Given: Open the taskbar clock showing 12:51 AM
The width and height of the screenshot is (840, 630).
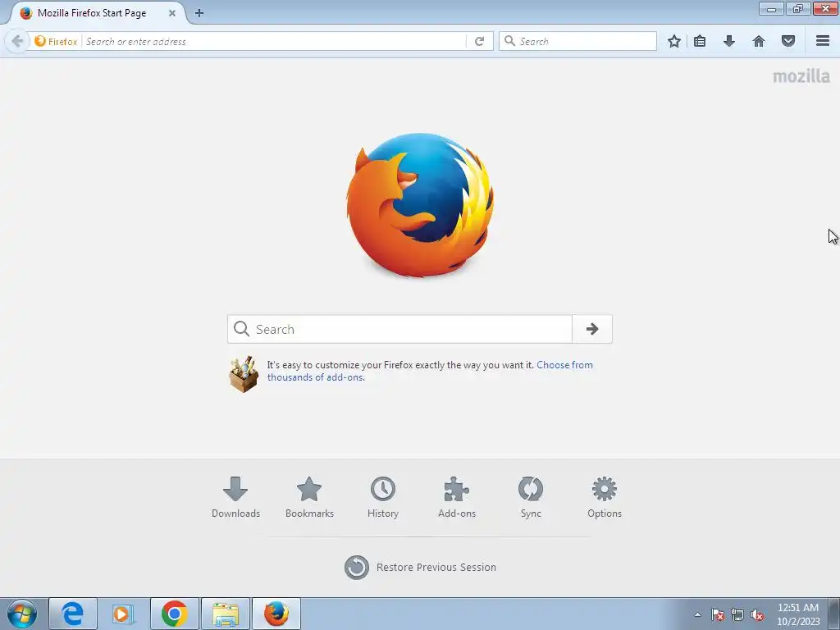Looking at the screenshot, I should click(x=797, y=614).
